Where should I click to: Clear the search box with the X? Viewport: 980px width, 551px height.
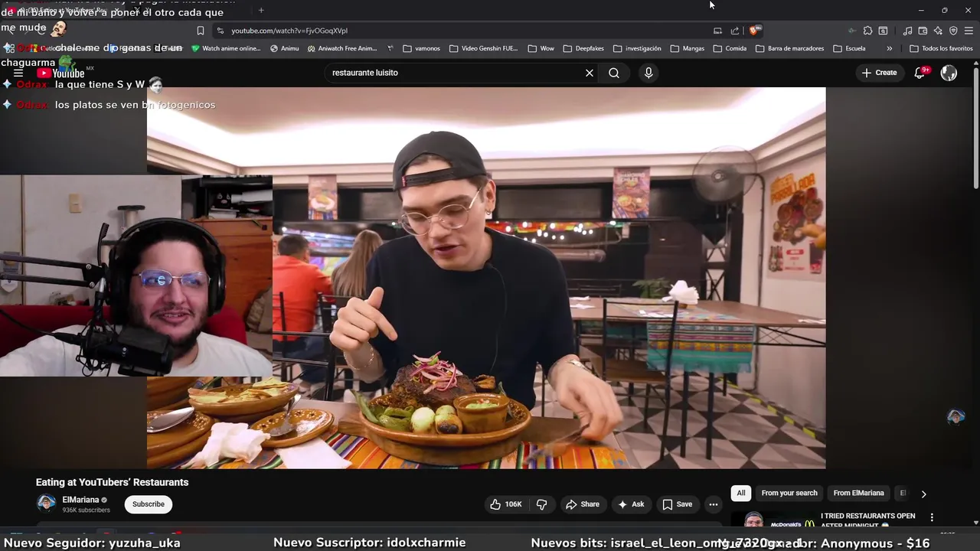coord(590,73)
